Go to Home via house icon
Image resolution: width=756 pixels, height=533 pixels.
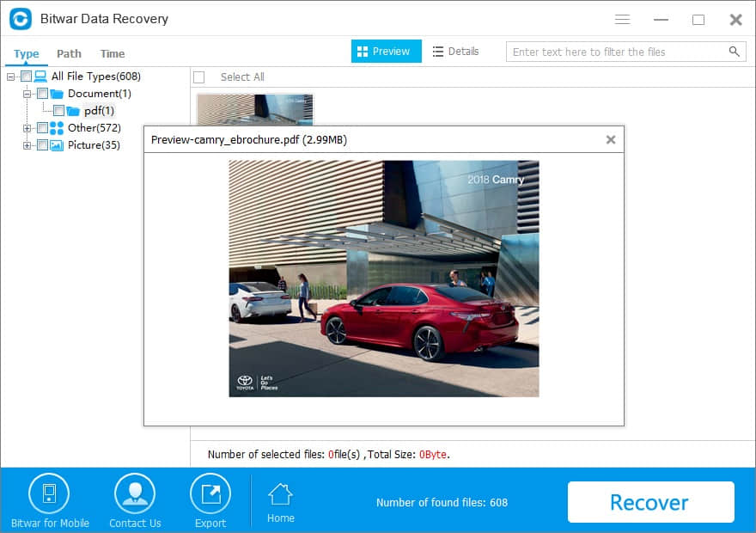[281, 494]
